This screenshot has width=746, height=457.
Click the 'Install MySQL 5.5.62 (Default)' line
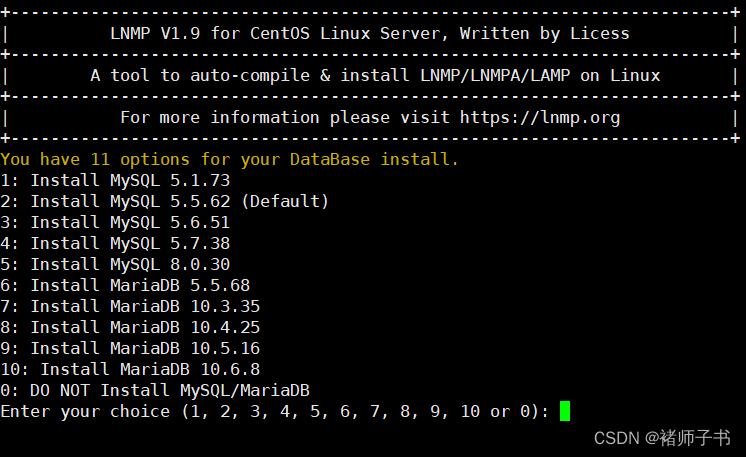coord(165,201)
